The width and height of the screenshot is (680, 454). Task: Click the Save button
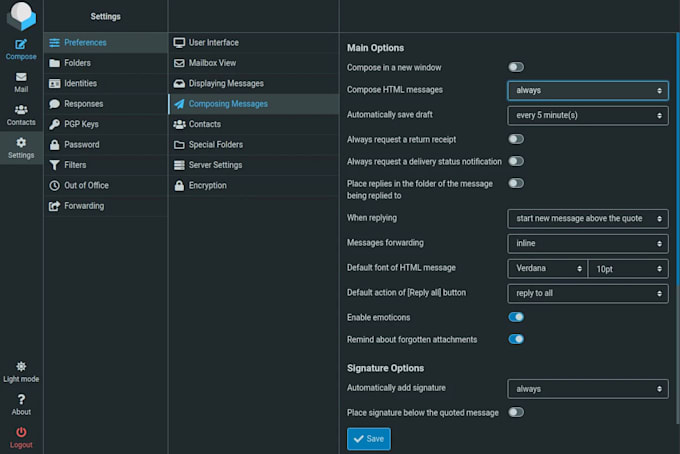[369, 439]
